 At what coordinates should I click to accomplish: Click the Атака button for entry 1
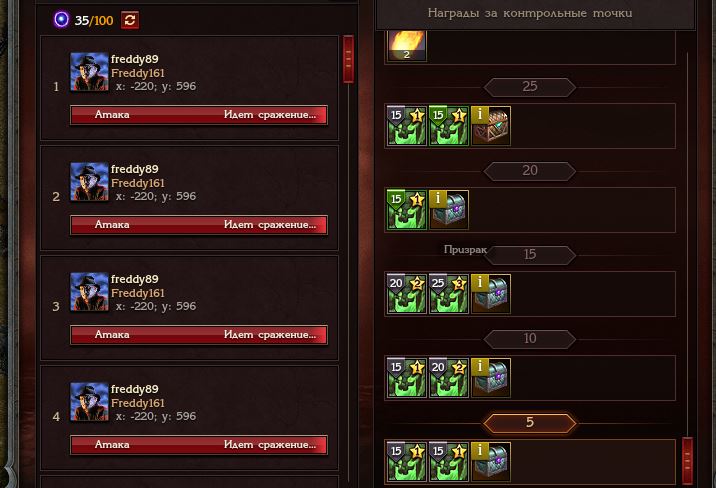pyautogui.click(x=199, y=115)
